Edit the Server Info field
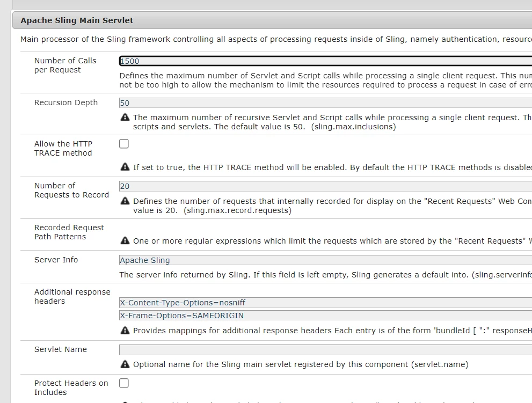 [326, 260]
